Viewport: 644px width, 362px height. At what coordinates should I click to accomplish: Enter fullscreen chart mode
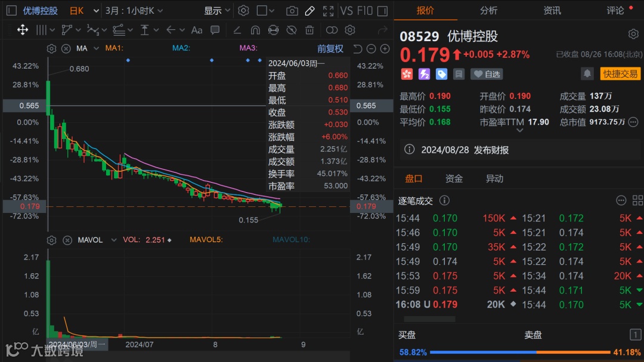coord(328,11)
